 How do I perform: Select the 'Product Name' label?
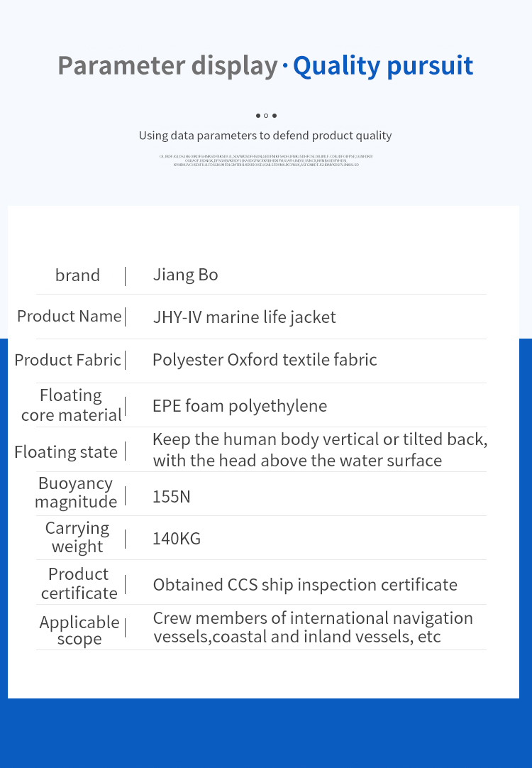[x=69, y=317]
